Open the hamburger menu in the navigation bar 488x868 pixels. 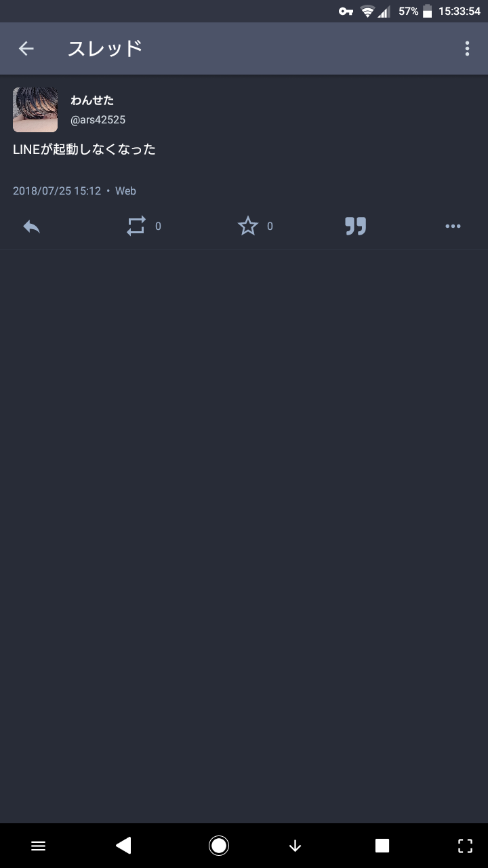pyautogui.click(x=39, y=846)
